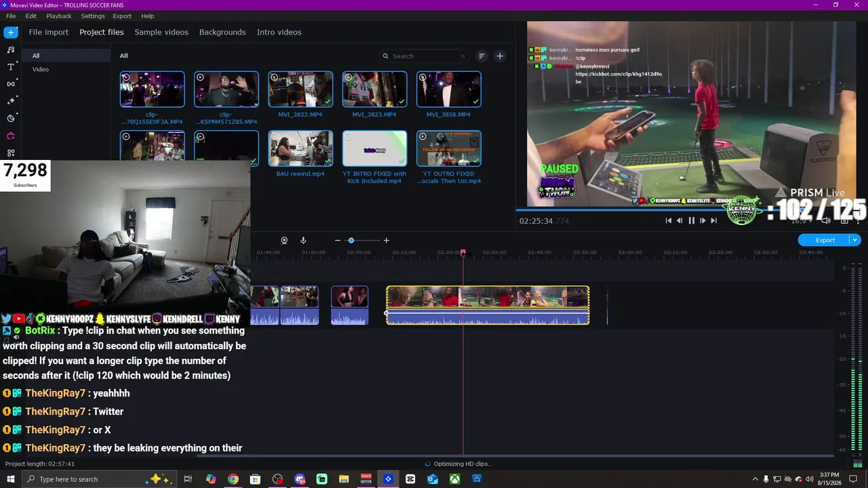Click the blue Export button
The height and width of the screenshot is (488, 868).
825,240
